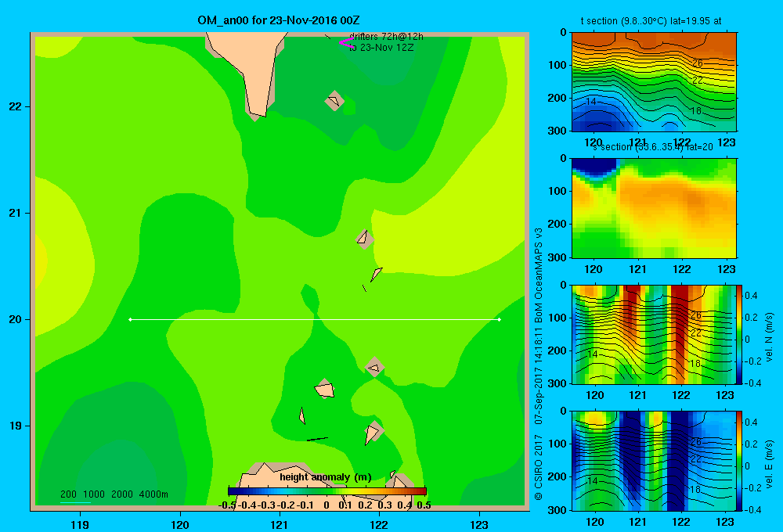Image resolution: width=783 pixels, height=532 pixels.
Task: Click the vel. N velocity color scale
Action: coord(739,334)
